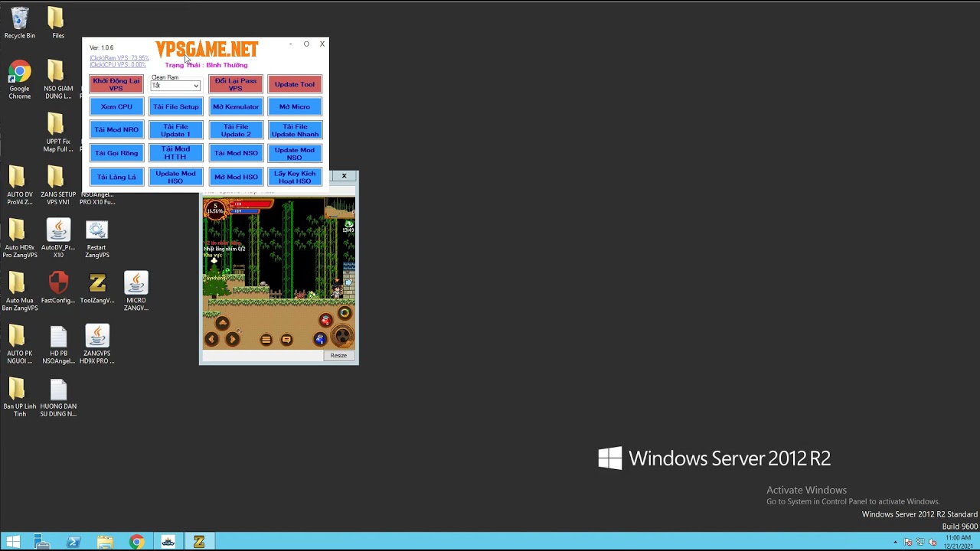This screenshot has height=551, width=980.
Task: Click the Tải Mod HTTH button
Action: click(x=175, y=153)
